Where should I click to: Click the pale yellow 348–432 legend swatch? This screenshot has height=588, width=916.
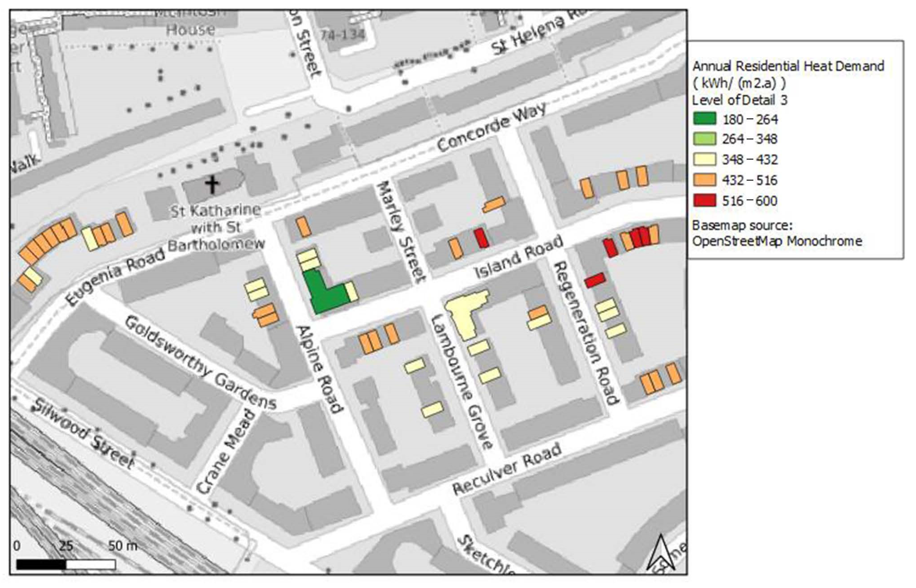pyautogui.click(x=704, y=159)
